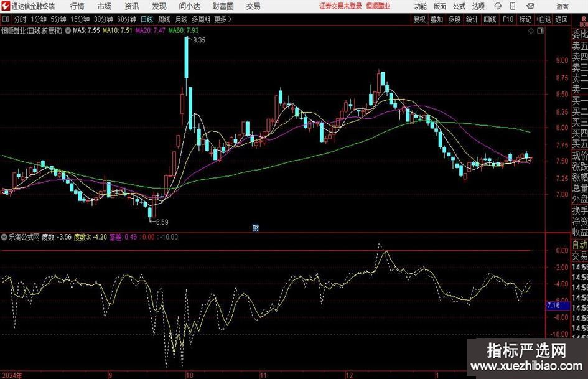The height and width of the screenshot is (379, 588).
Task: Switch to the 5分钟 period tab
Action: tap(58, 19)
